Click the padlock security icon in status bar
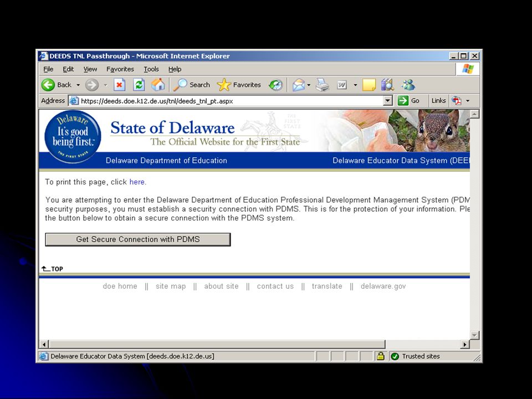532x399 pixels. tap(380, 356)
